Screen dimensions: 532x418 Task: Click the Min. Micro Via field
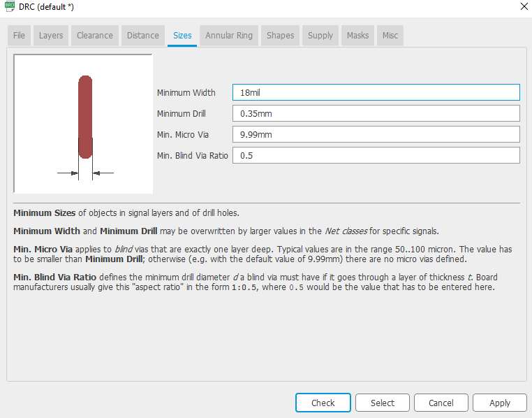pyautogui.click(x=376, y=134)
